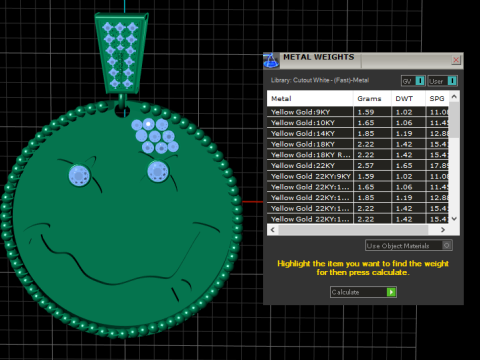
Task: Select the gem-set bail on pendant
Action: 121,53
